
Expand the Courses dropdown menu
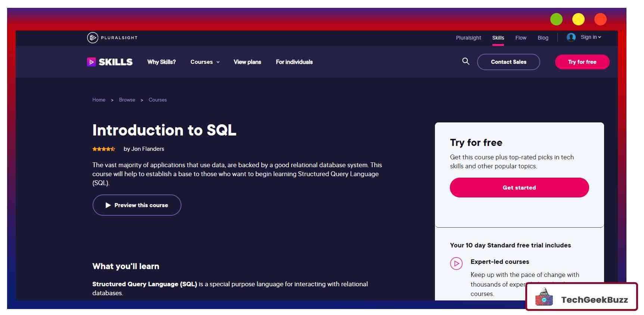205,62
